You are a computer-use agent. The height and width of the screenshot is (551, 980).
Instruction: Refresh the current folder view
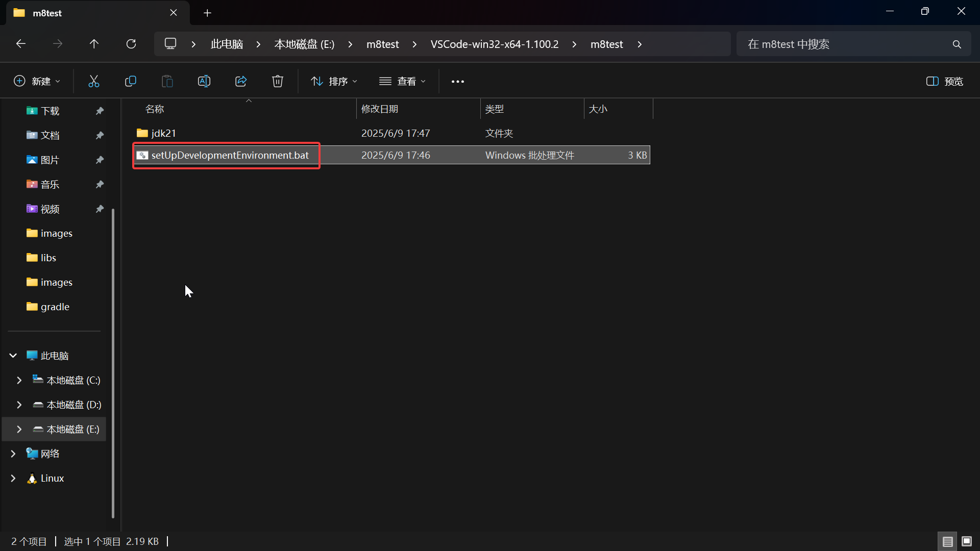tap(131, 44)
